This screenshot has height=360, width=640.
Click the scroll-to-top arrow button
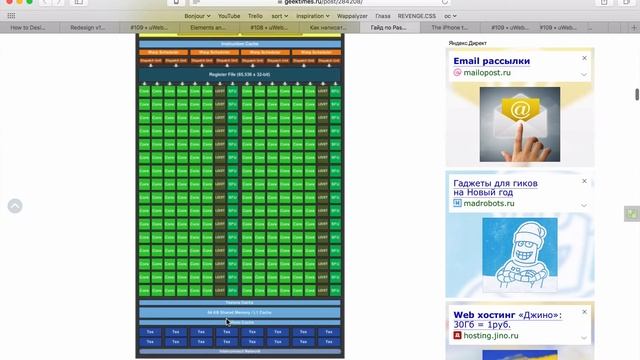point(15,206)
